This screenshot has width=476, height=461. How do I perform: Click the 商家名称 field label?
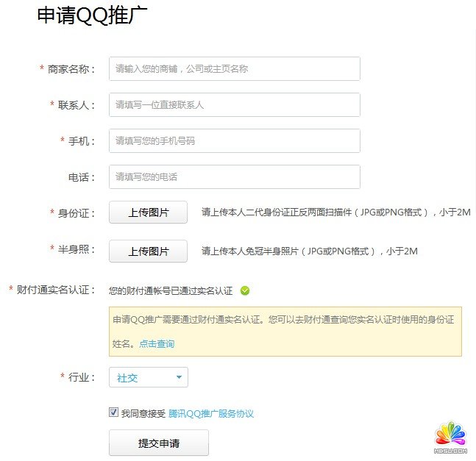[x=71, y=68]
